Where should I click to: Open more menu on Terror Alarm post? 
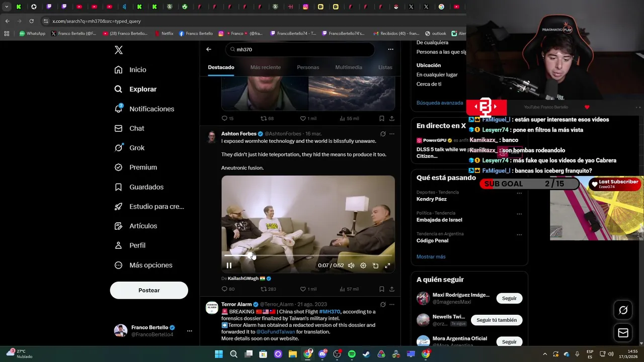392,304
